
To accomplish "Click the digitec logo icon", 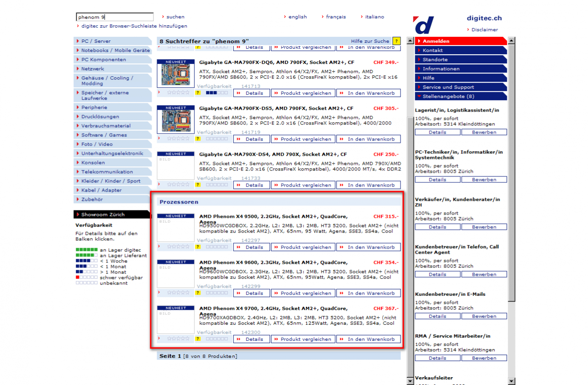I will coord(424,25).
